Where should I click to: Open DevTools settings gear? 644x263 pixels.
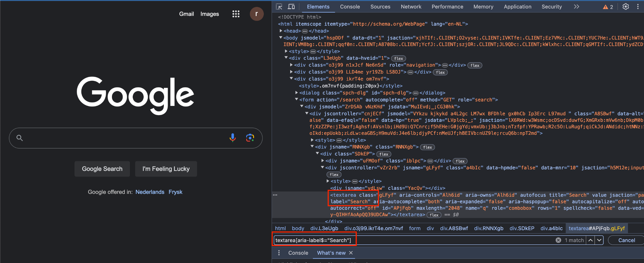click(626, 7)
